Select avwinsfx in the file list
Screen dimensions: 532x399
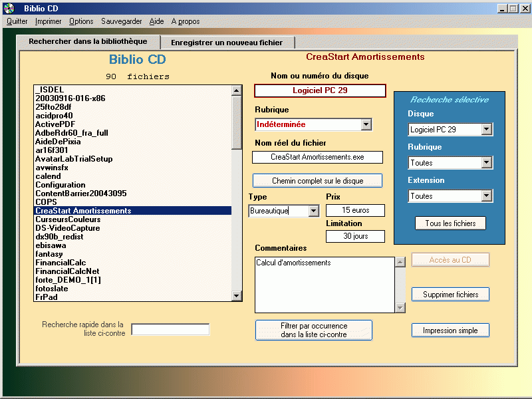(132, 168)
